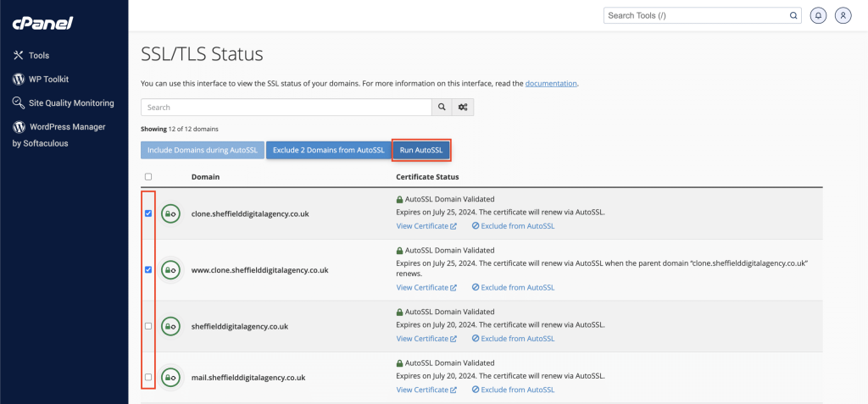The height and width of the screenshot is (404, 868).
Task: Click "Showing 12 of 12 domains" text
Action: click(180, 129)
